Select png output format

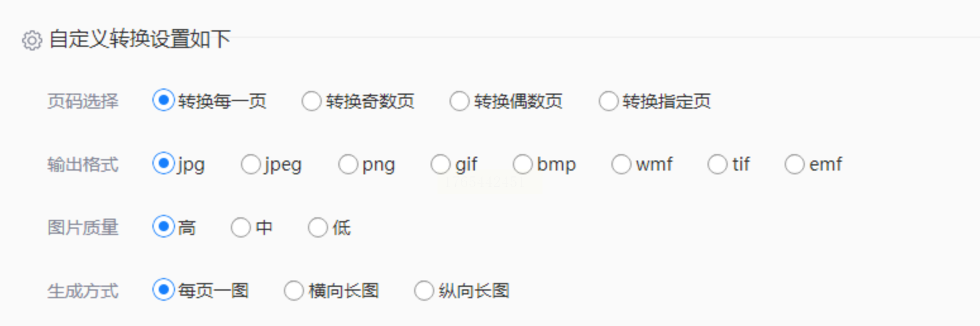tap(348, 165)
